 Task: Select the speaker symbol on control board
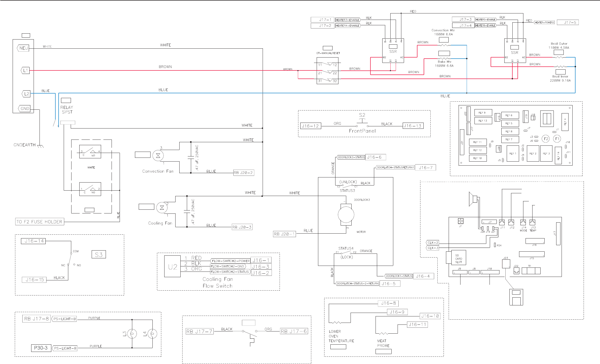(473, 199)
